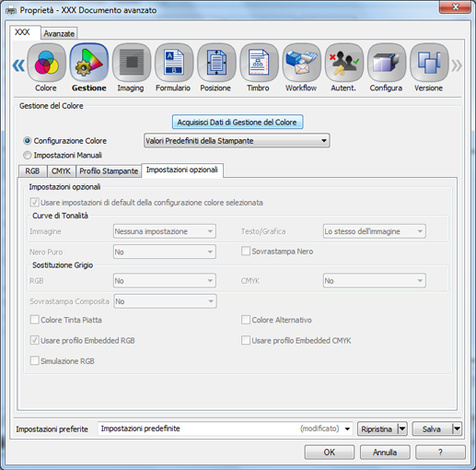476x470 pixels.
Task: Open the Imaging settings icon
Action: click(132, 63)
